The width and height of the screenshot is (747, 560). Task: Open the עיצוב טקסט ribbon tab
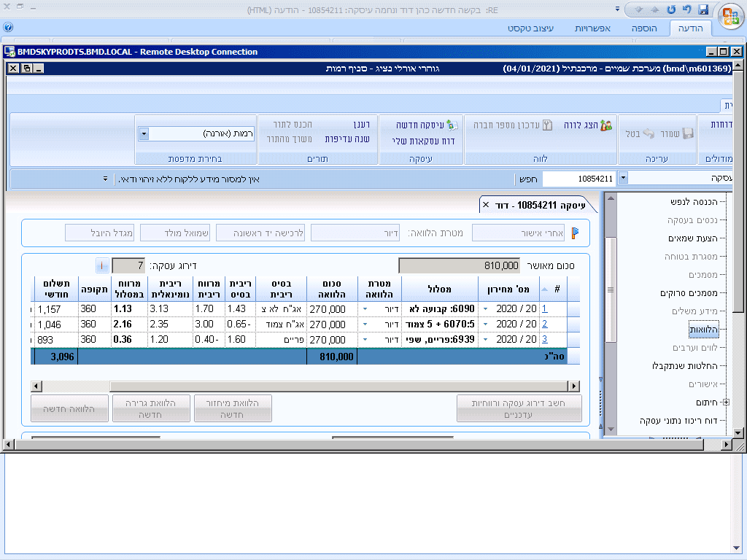point(530,28)
